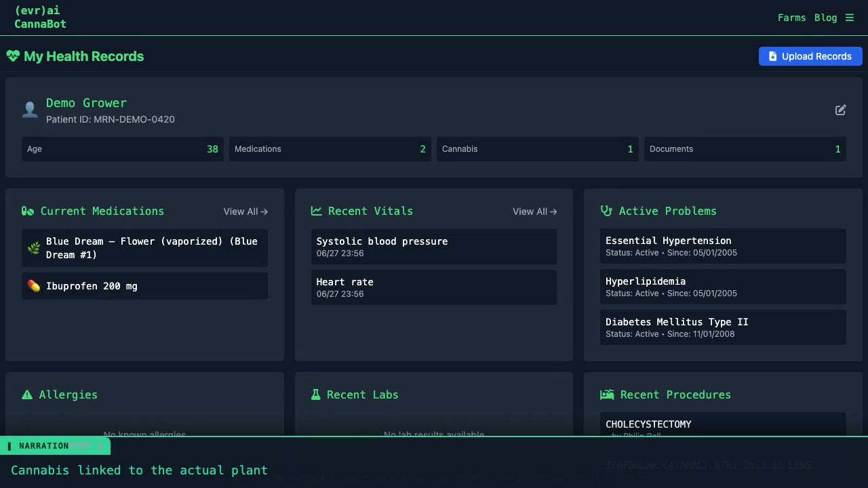Image resolution: width=868 pixels, height=488 pixels.
Task: Click the pill icon beside Ibuprofen
Action: coord(34,286)
